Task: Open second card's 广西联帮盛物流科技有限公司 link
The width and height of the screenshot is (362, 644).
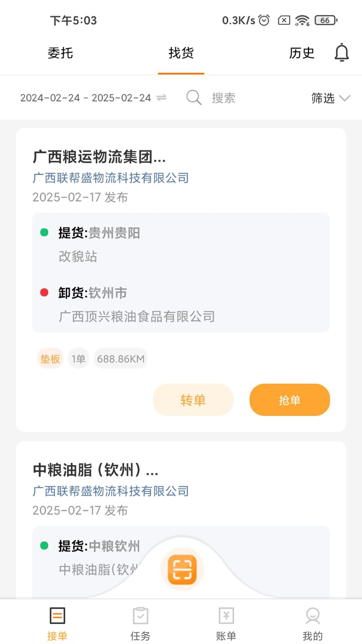Action: 111,491
